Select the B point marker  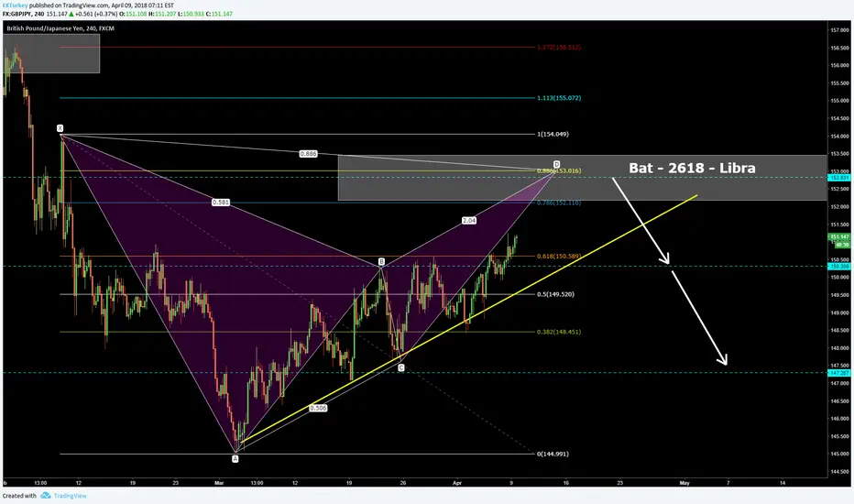[381, 262]
